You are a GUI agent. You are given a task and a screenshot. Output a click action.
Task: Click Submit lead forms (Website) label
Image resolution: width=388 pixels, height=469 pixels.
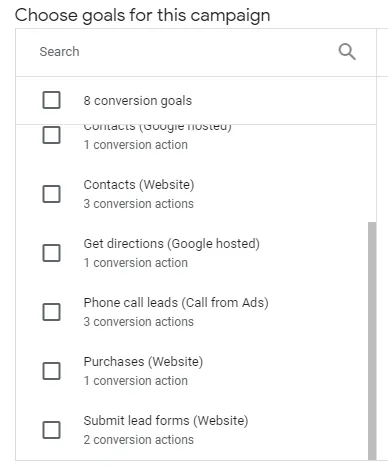tap(166, 421)
